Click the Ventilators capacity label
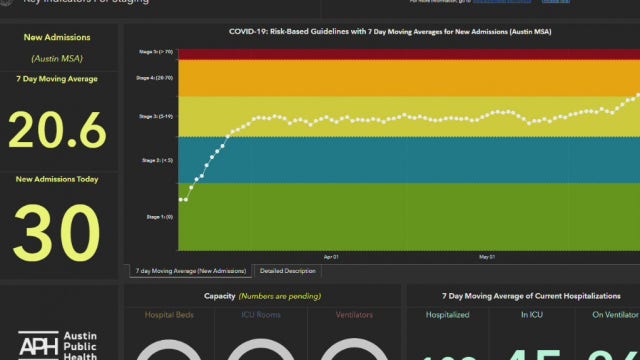The height and width of the screenshot is (360, 640). click(x=354, y=315)
